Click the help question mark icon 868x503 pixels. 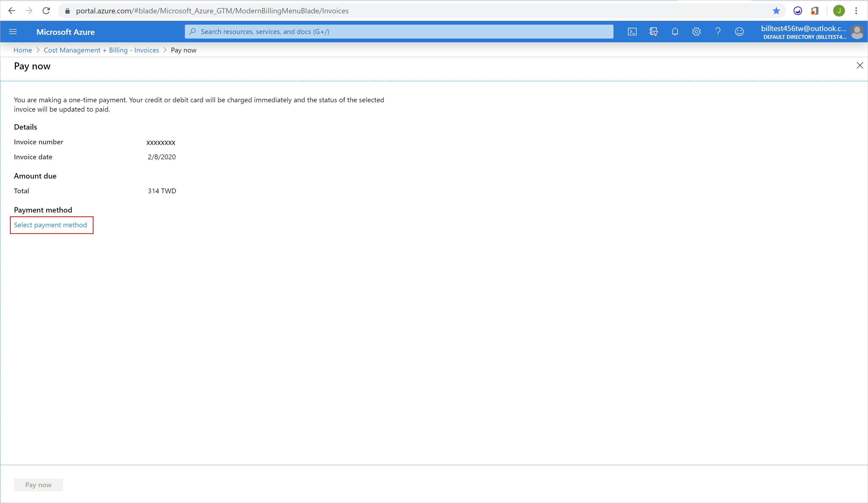point(718,31)
